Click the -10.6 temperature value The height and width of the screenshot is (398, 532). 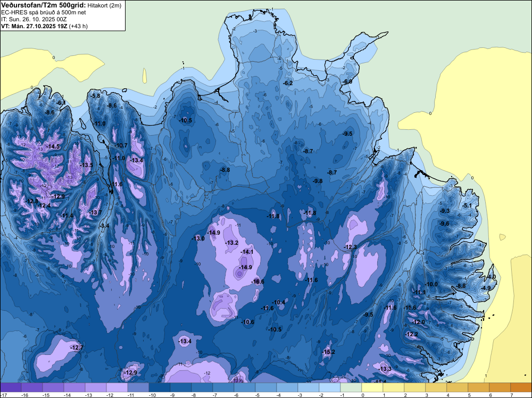248,322
